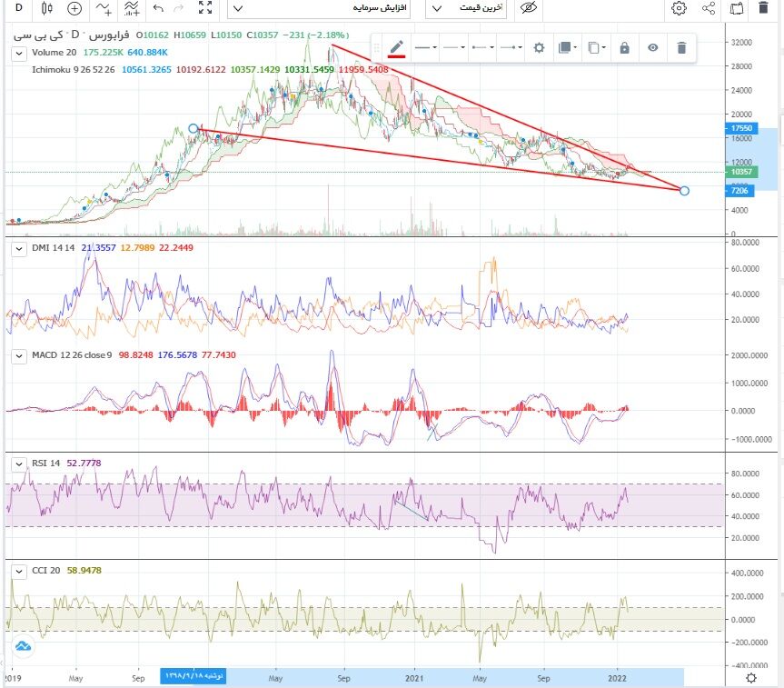
Task: Open chart settings gear in top bar
Action: coord(679,8)
